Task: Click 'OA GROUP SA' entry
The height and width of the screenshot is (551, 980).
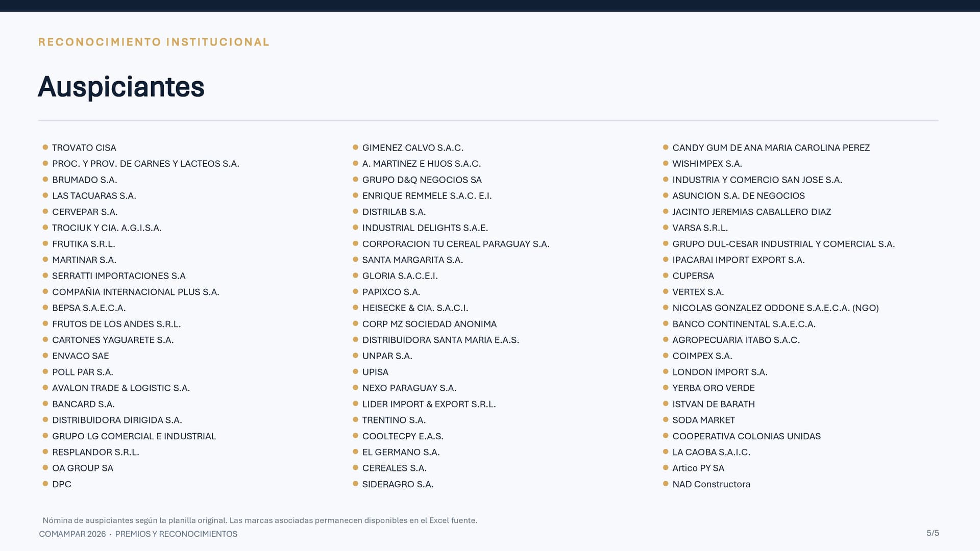Action: (83, 468)
